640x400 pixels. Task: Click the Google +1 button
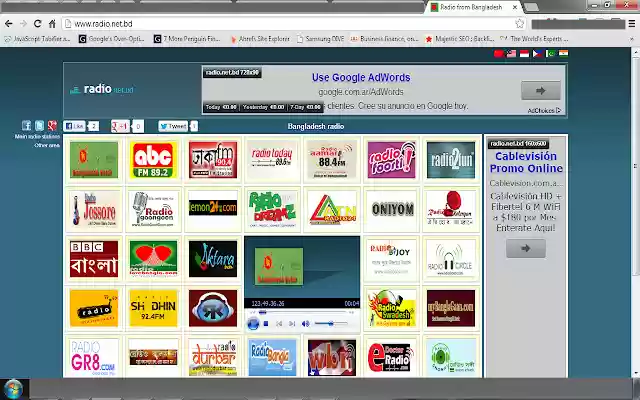coord(120,126)
